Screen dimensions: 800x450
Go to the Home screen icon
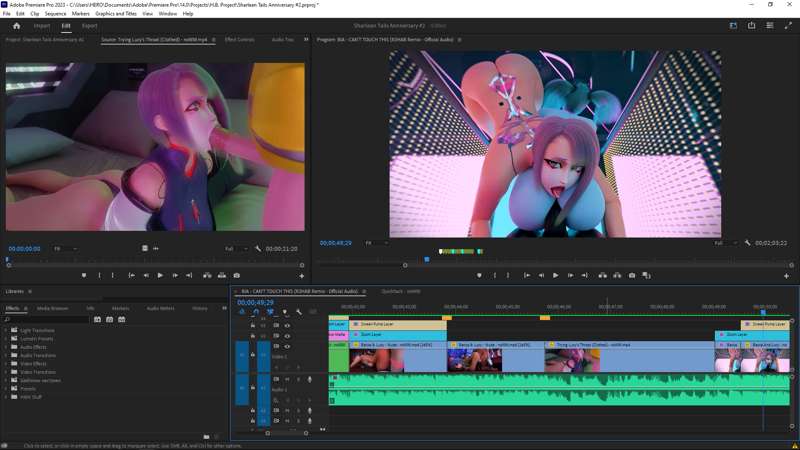(x=16, y=26)
